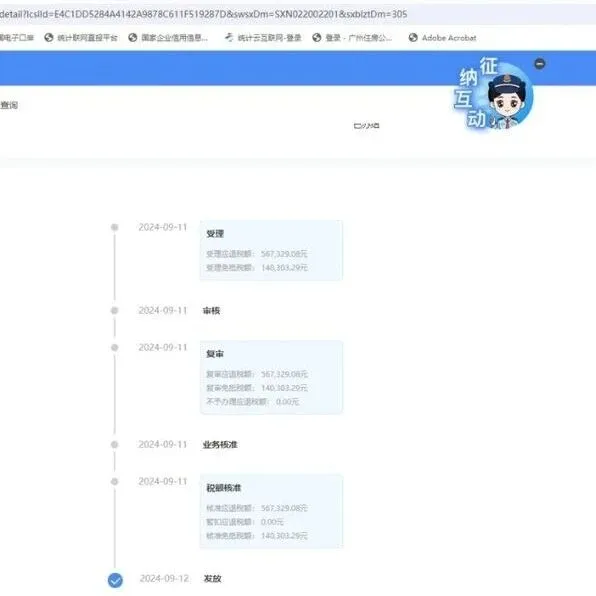This screenshot has height=596, width=596.
Task: Click 核准应退税额 amount line
Action: pyautogui.click(x=257, y=508)
